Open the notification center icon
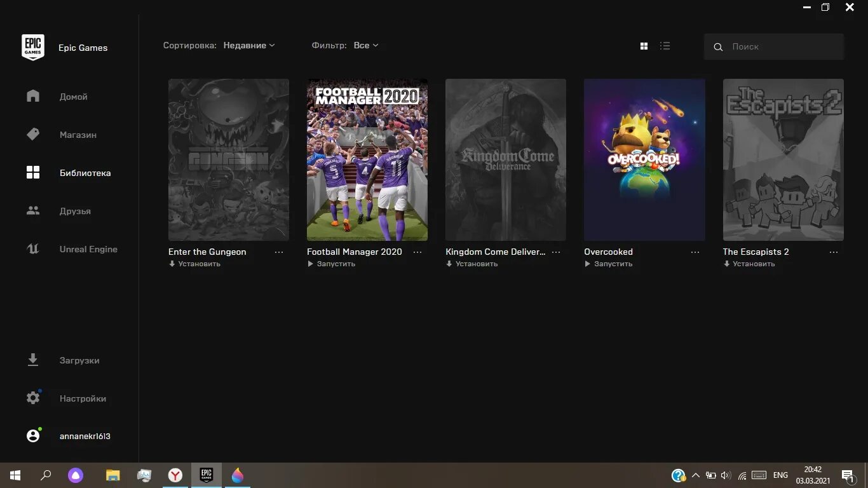Viewport: 868px width, 488px height. pos(848,476)
